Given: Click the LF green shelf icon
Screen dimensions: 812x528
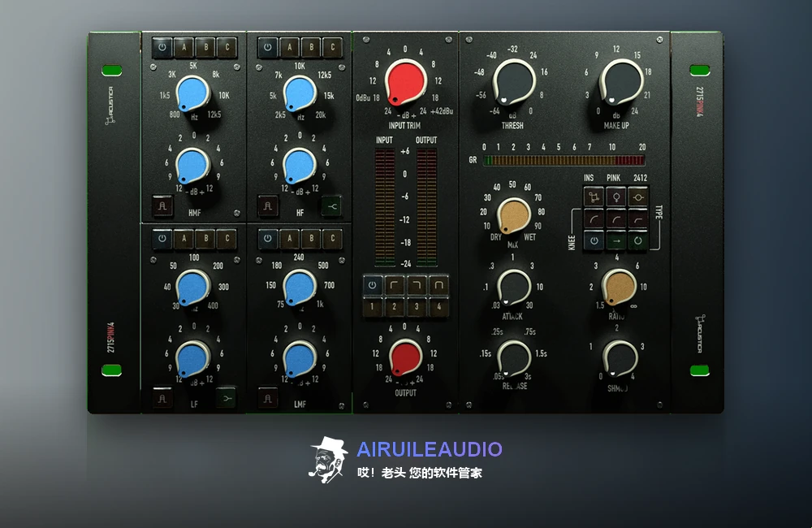Looking at the screenshot, I should (226, 398).
